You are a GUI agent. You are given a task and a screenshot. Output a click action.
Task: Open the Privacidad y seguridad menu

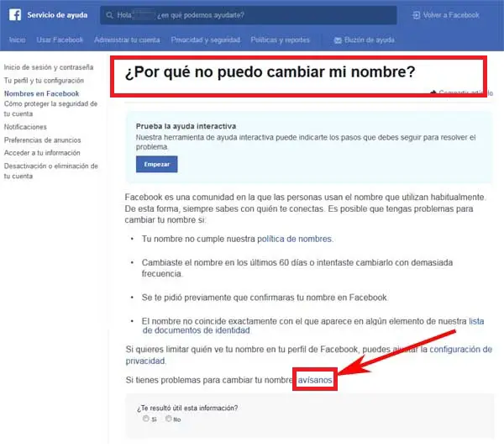tap(206, 40)
